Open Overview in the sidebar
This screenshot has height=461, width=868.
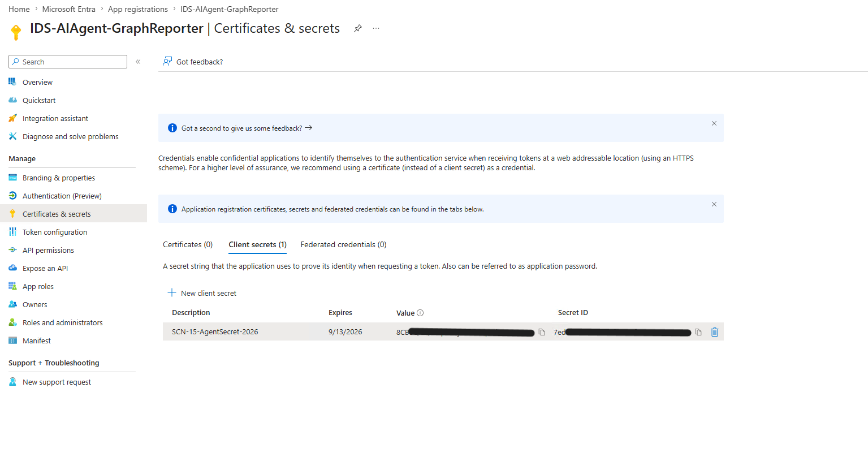[37, 82]
